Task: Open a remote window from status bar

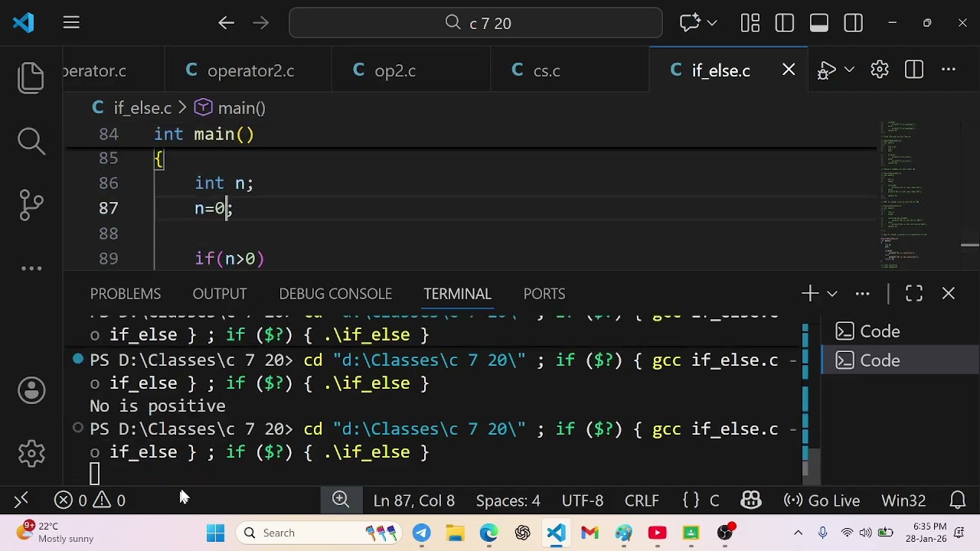Action: (21, 500)
